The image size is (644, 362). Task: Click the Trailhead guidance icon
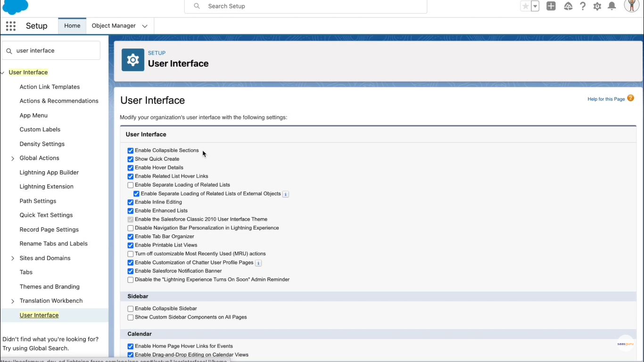pyautogui.click(x=568, y=6)
